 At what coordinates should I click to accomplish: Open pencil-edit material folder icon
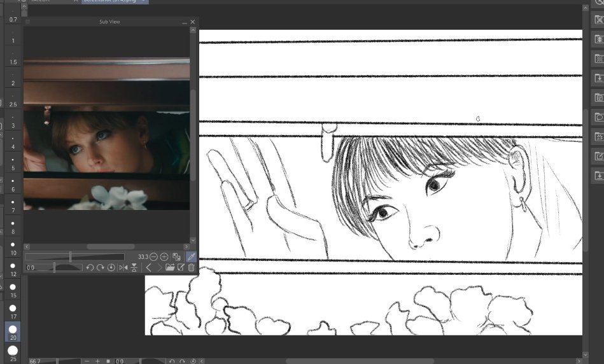[x=599, y=156]
